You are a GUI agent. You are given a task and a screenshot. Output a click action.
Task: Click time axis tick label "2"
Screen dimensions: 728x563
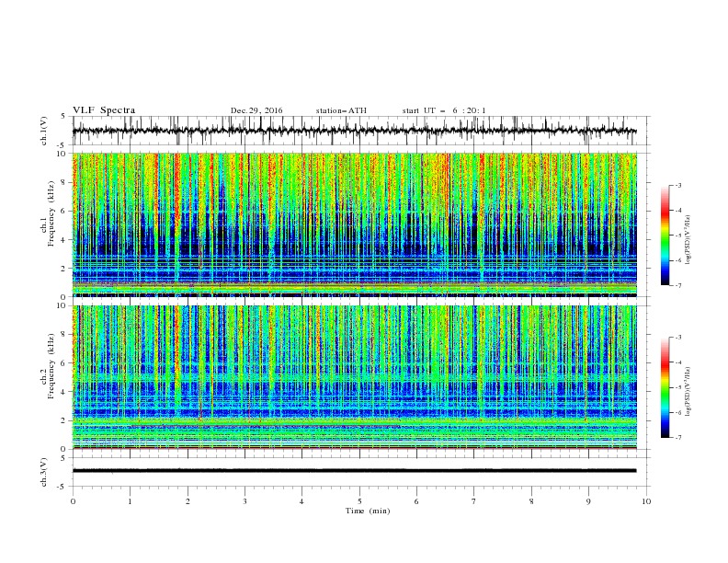(x=188, y=501)
